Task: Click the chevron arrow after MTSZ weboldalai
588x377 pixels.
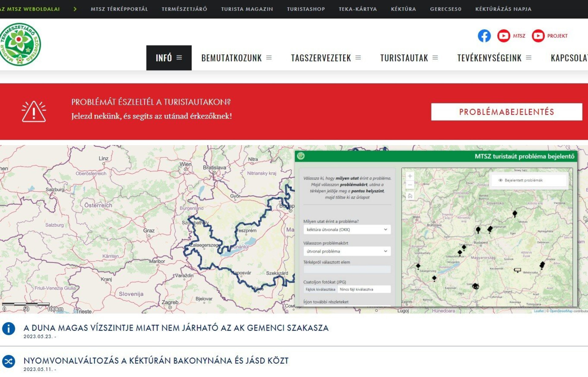Action: click(x=75, y=9)
